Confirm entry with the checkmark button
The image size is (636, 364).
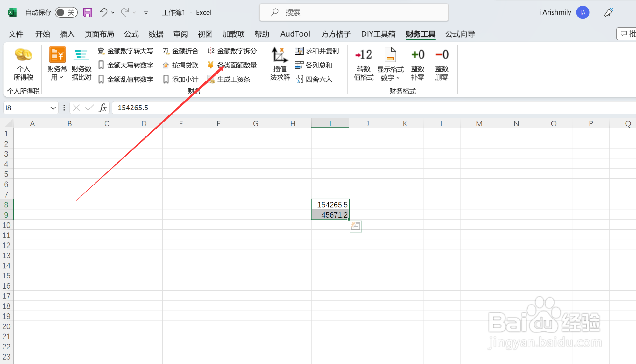(89, 108)
